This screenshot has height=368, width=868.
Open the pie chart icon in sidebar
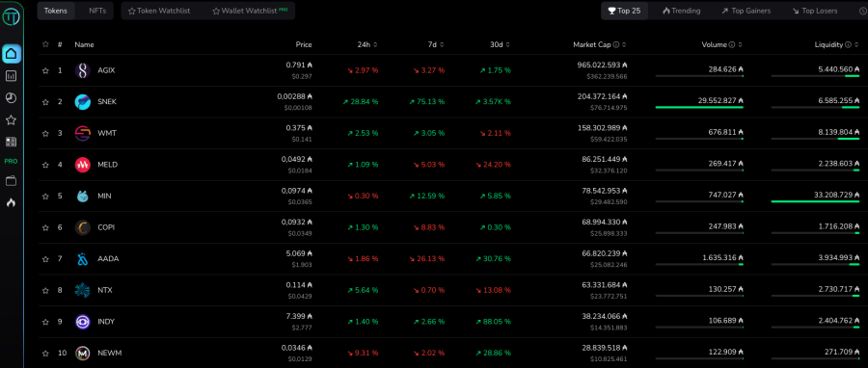click(x=11, y=98)
